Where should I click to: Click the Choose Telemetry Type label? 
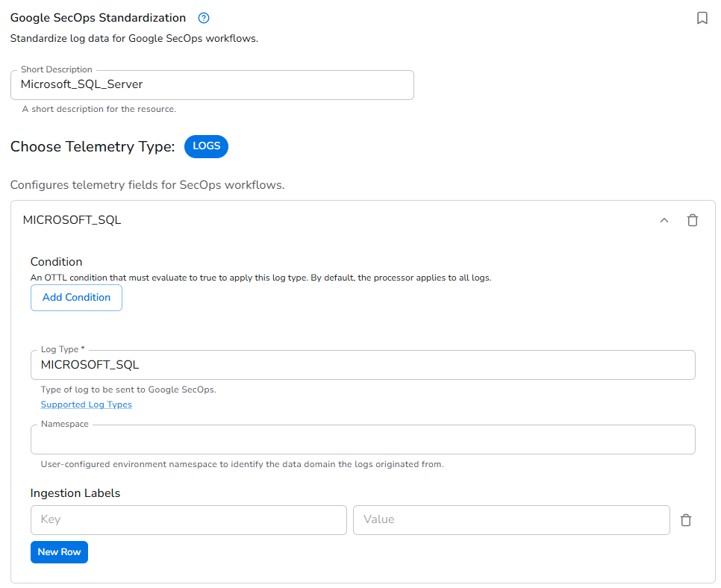click(93, 146)
